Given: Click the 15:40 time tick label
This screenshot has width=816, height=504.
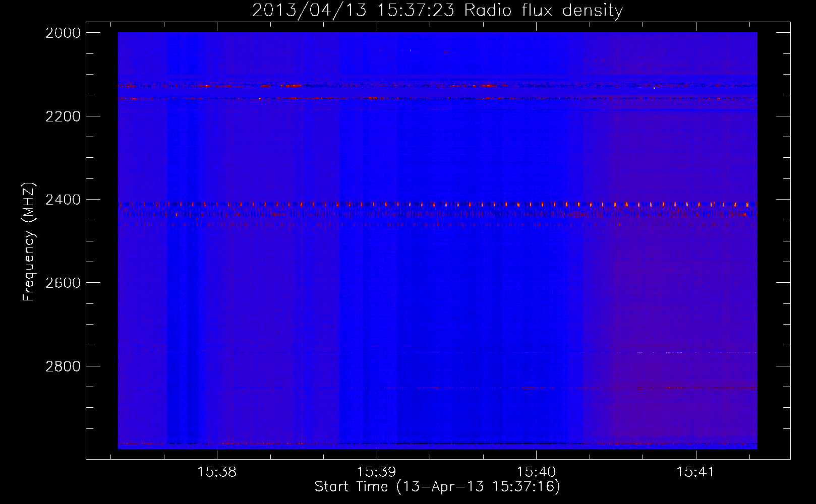Looking at the screenshot, I should tap(536, 472).
